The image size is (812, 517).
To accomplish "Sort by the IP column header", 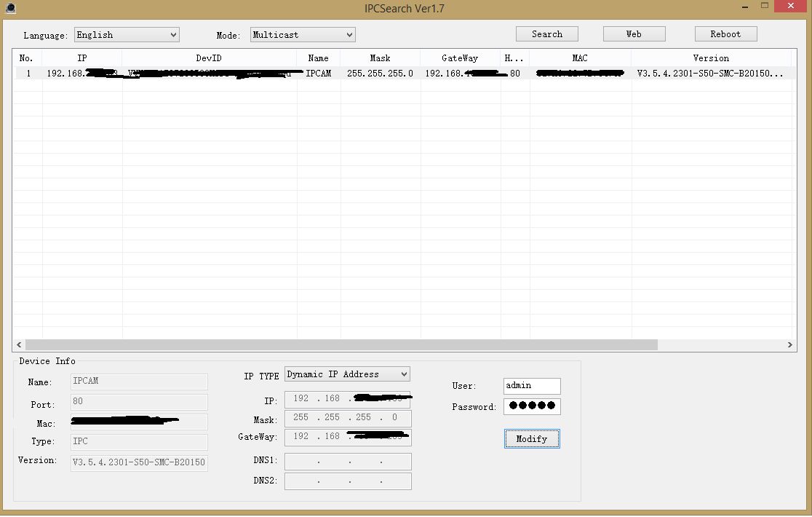I will [81, 58].
